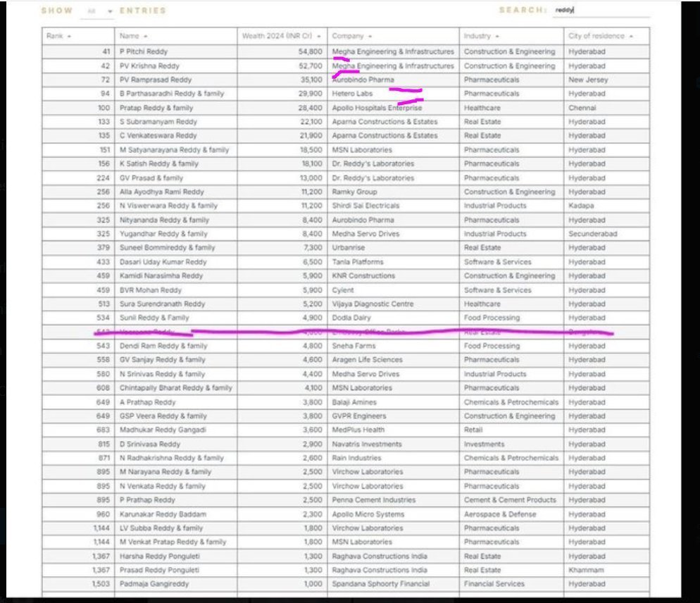Click 'Vijaya Diagnostic Centre' company cell
The height and width of the screenshot is (603, 700).
click(393, 304)
